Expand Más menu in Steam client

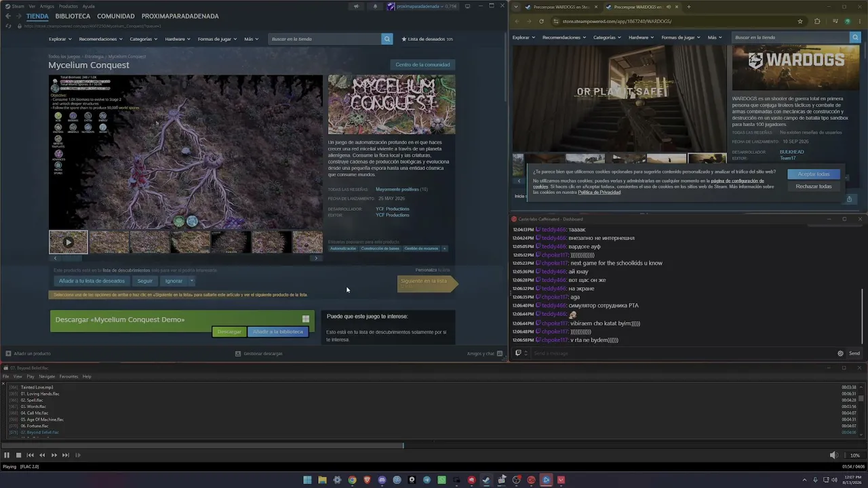[x=251, y=39]
